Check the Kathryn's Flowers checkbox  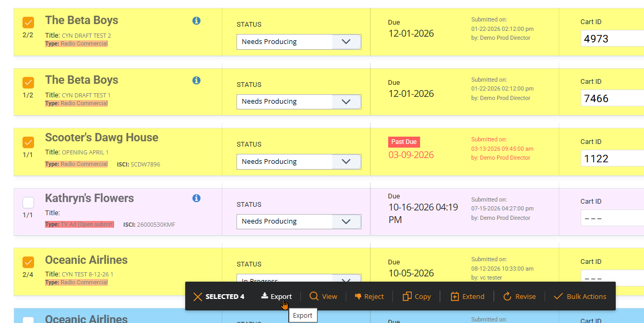click(x=28, y=203)
